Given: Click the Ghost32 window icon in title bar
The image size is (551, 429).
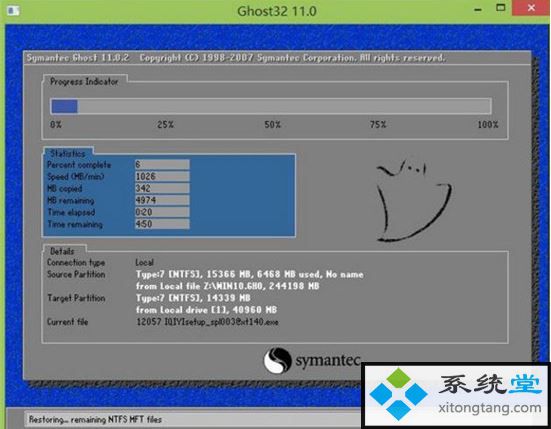Looking at the screenshot, I should coord(13,11).
